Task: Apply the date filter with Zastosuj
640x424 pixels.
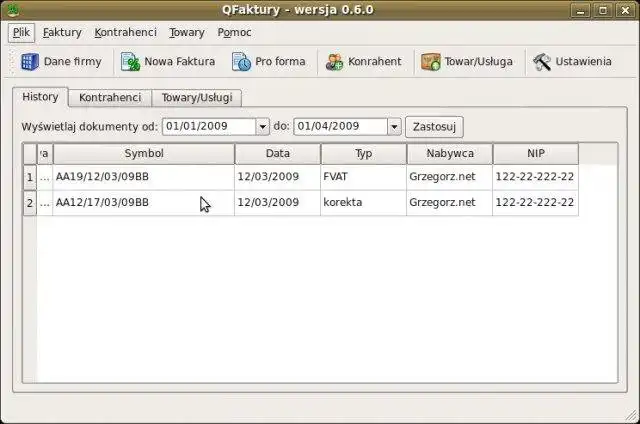Action: [x=434, y=127]
